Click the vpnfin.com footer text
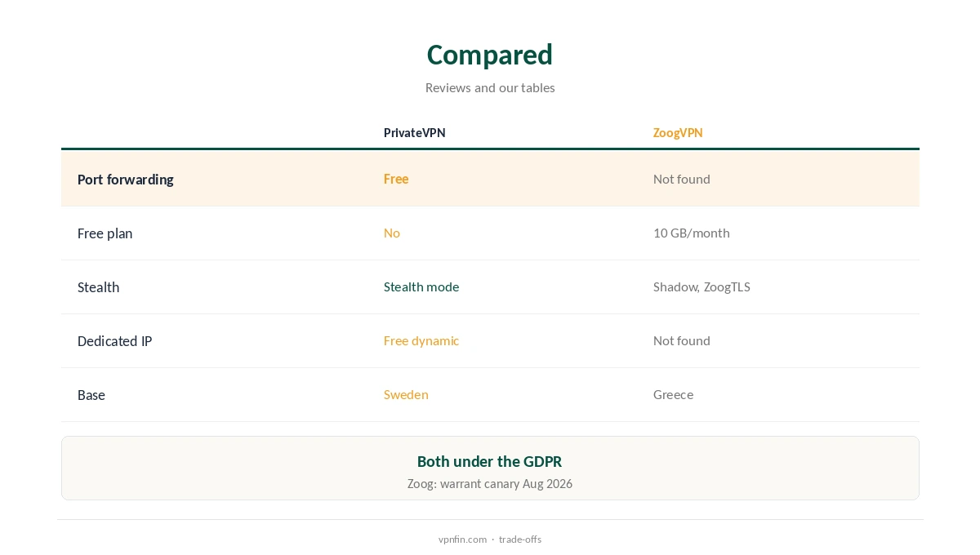The image size is (980, 555). click(x=462, y=539)
